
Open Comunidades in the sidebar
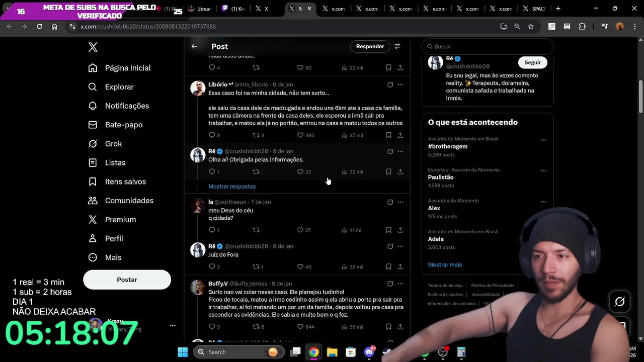click(121, 201)
